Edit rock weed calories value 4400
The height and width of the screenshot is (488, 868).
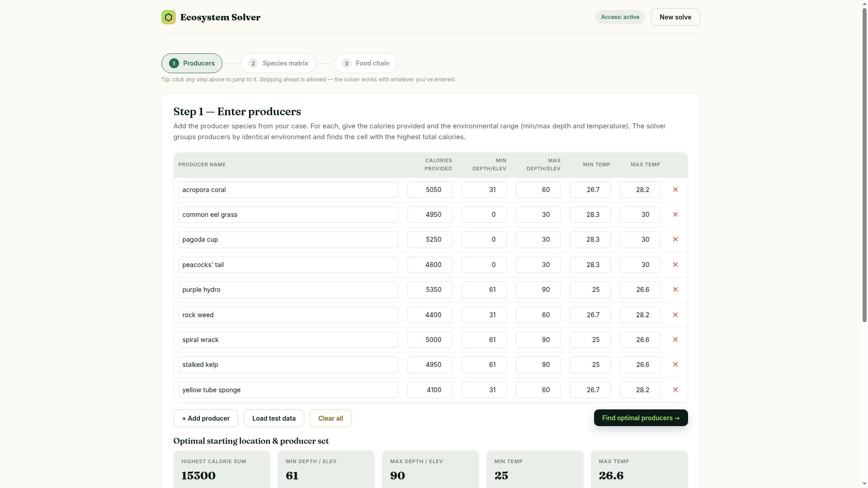pyautogui.click(x=430, y=315)
